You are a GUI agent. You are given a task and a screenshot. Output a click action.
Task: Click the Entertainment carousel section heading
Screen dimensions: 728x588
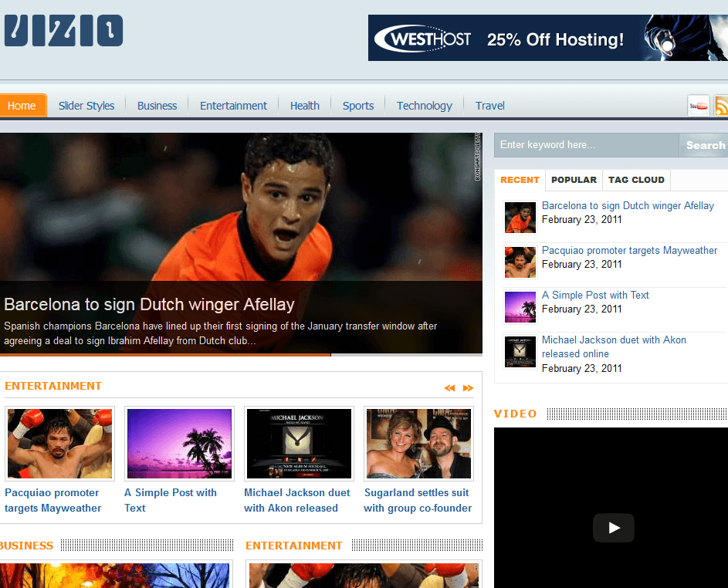[x=53, y=386]
